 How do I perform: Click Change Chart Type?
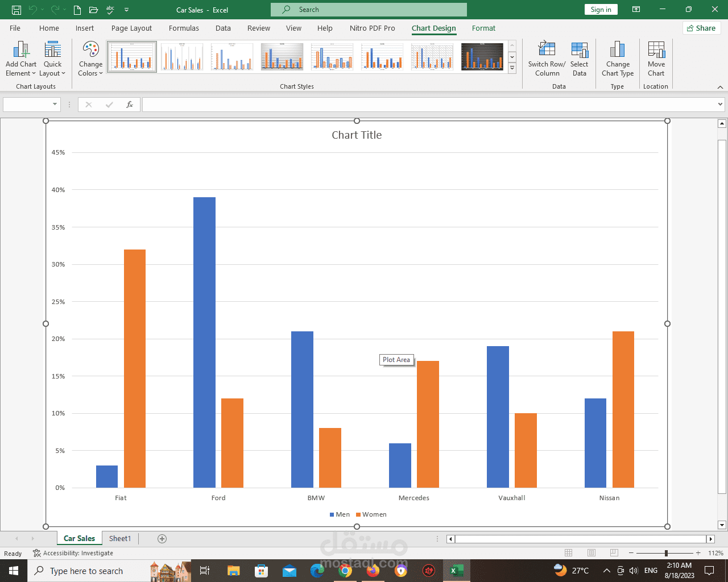pyautogui.click(x=618, y=59)
